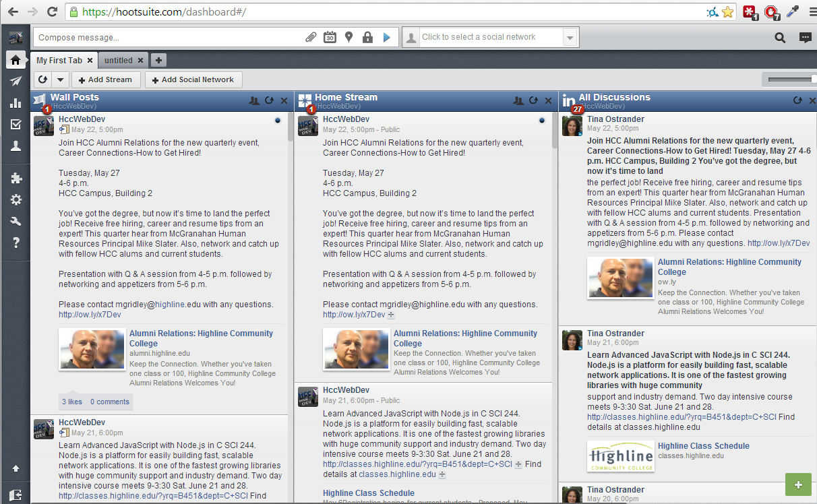Click the people icon in Wall Posts header
817x504 pixels.
(x=254, y=100)
